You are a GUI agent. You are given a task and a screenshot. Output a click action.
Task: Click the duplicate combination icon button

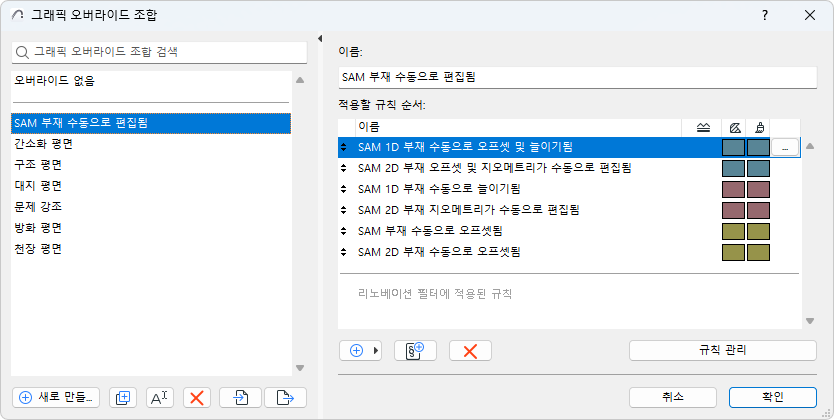(x=123, y=398)
